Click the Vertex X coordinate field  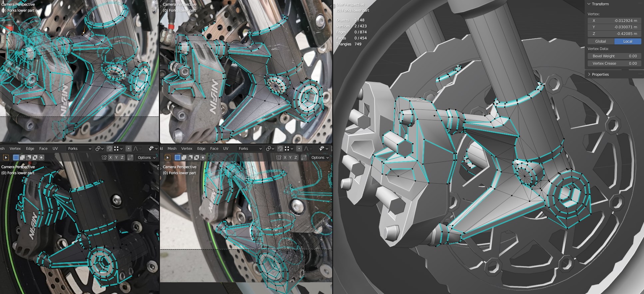point(614,21)
